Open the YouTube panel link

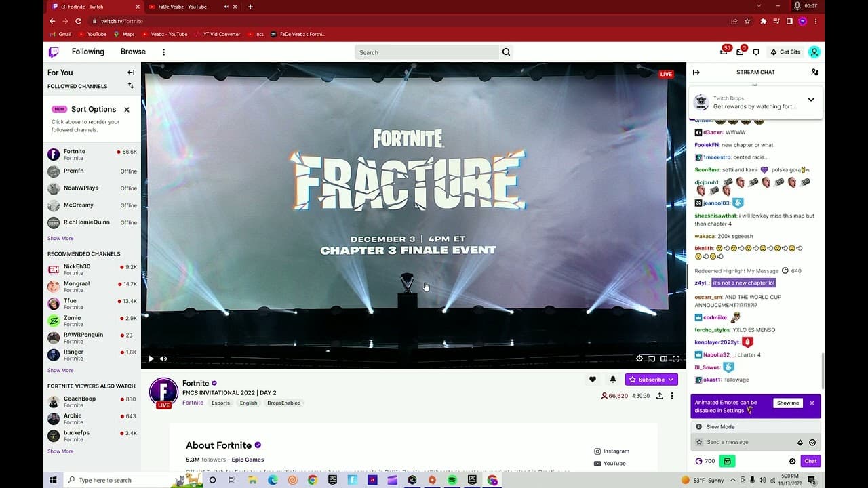610,464
